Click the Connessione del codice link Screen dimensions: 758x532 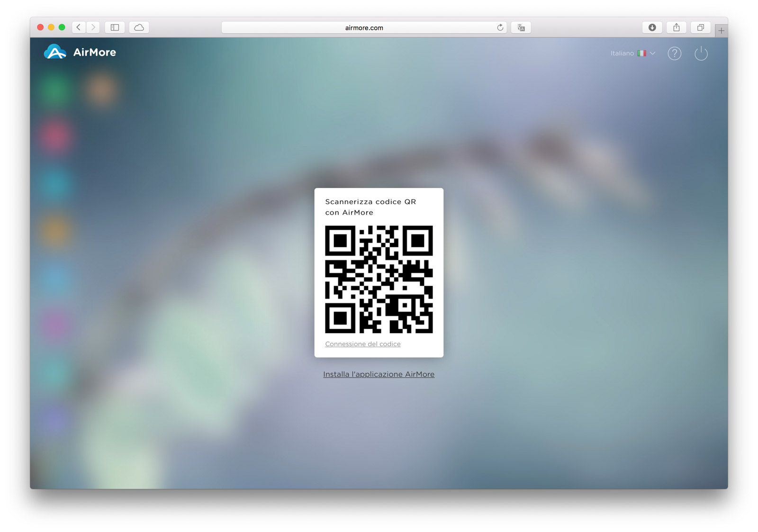[363, 344]
